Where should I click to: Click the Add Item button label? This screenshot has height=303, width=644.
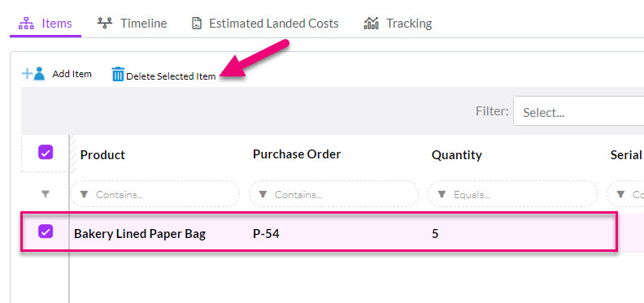pos(72,74)
